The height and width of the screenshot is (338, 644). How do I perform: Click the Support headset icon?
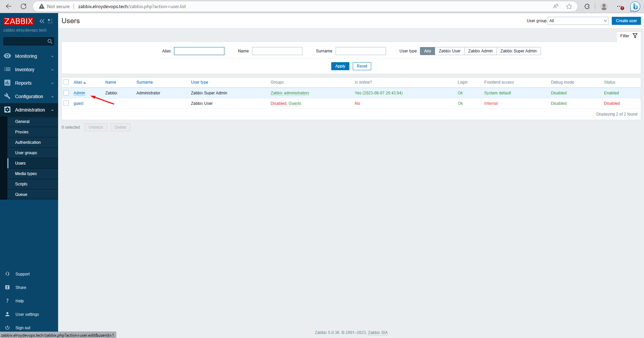7,274
